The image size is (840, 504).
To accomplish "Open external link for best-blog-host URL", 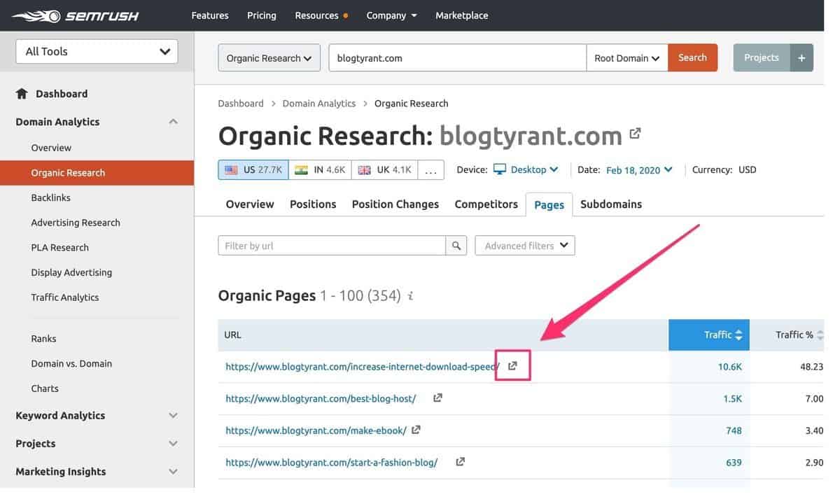I will click(437, 398).
